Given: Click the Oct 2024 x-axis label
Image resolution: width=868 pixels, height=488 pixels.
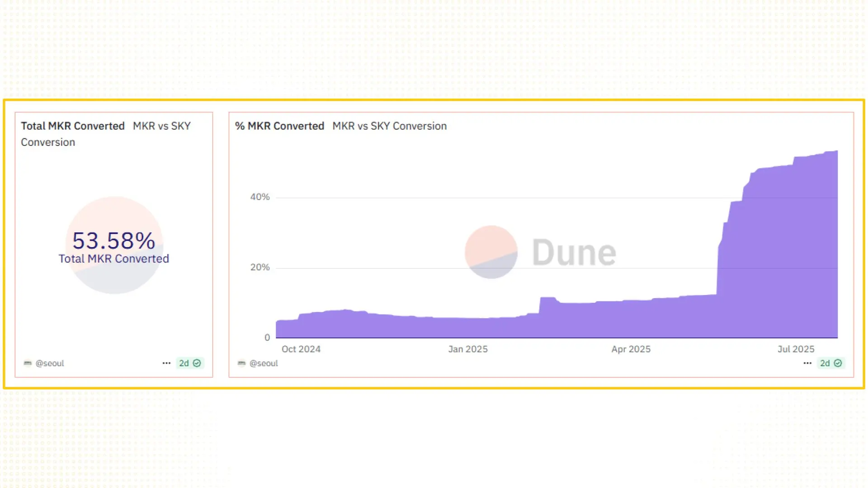Looking at the screenshot, I should (x=301, y=349).
